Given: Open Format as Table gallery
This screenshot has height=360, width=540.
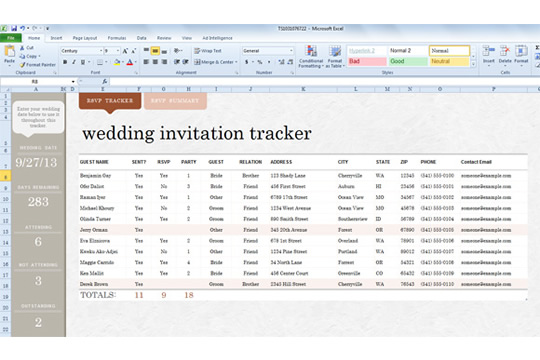Looking at the screenshot, I should (334, 56).
